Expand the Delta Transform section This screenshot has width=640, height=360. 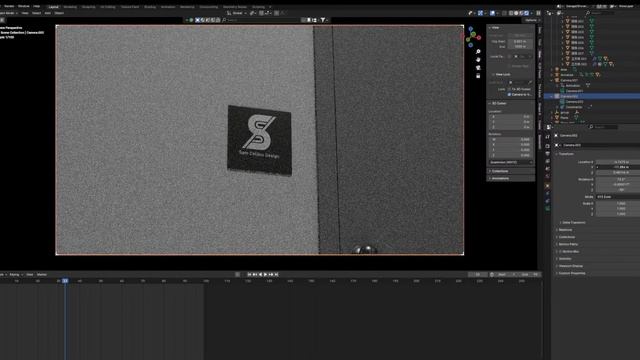tap(573, 222)
